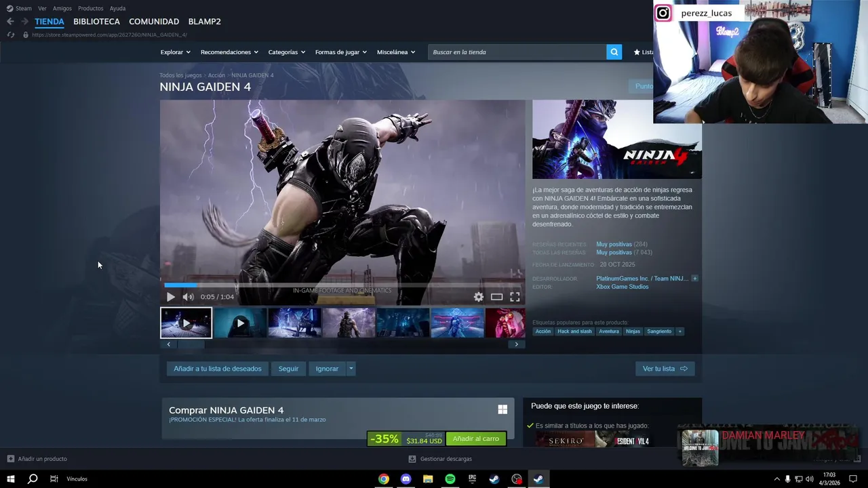This screenshot has height=488, width=868.
Task: Open the 'Ver' menu
Action: coord(42,8)
